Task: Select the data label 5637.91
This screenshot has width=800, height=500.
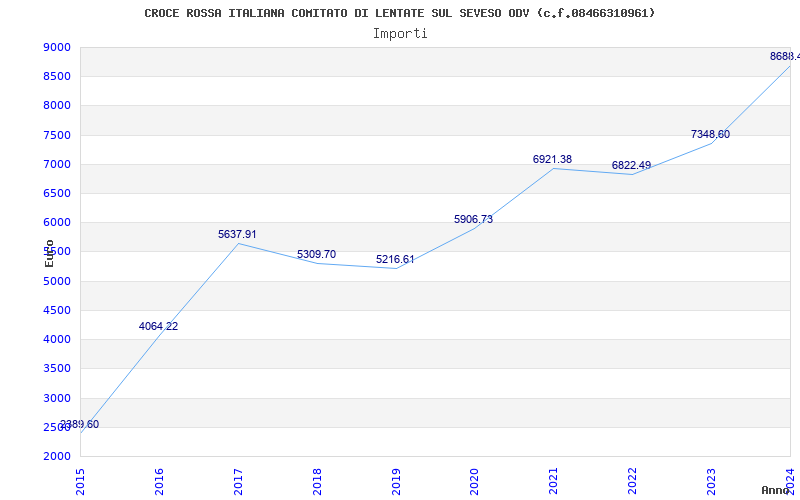Action: [x=237, y=235]
